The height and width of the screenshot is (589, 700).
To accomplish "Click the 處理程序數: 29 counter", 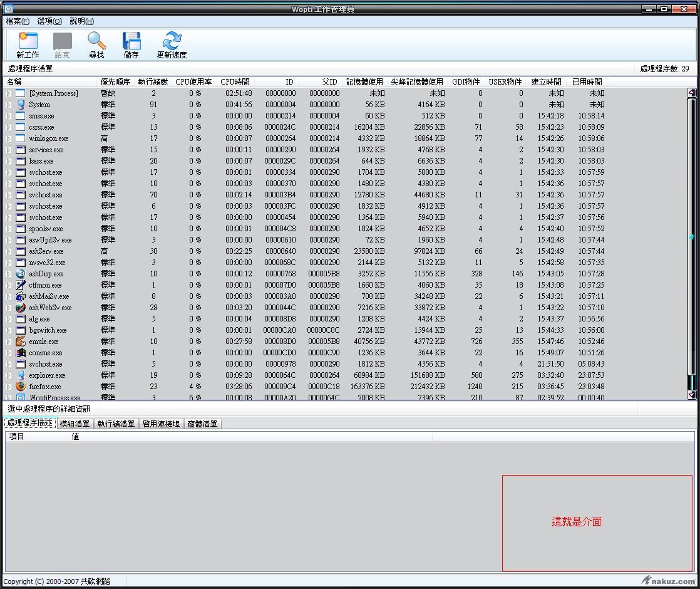I will pyautogui.click(x=664, y=69).
